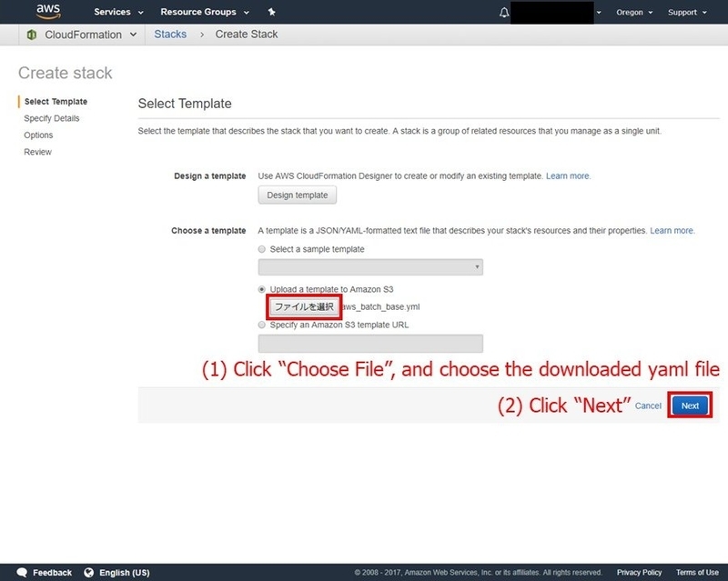Screen dimensions: 728x581
Task: Click the choose file (ファイルを選択) button
Action: click(305, 306)
